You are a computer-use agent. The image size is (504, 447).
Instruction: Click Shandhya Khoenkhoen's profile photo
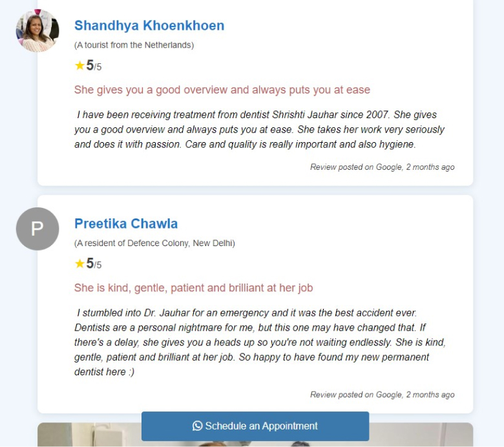coord(37,30)
